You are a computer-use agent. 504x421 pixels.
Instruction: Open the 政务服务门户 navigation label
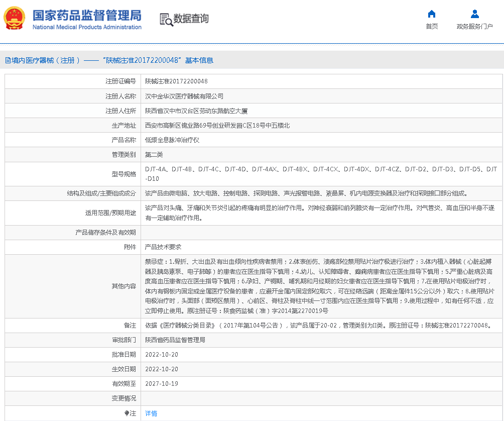coord(474,27)
